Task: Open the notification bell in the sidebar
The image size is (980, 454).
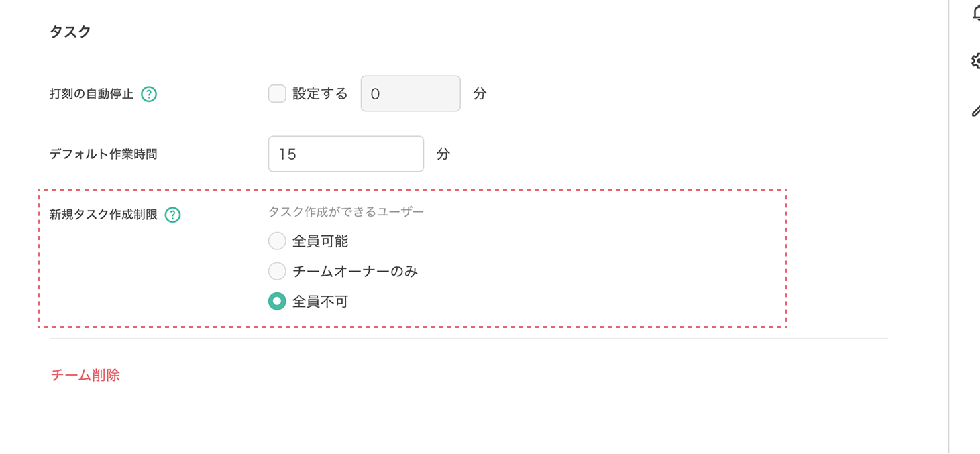Action: (977, 12)
